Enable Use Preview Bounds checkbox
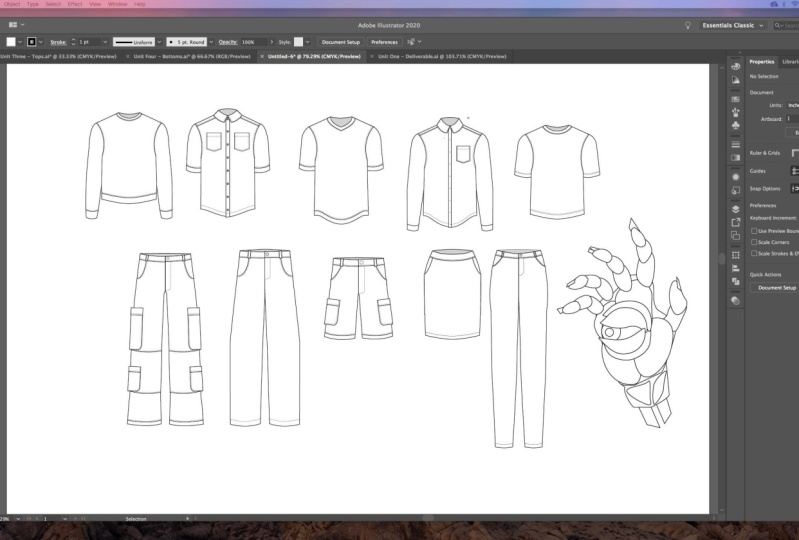 (754, 231)
